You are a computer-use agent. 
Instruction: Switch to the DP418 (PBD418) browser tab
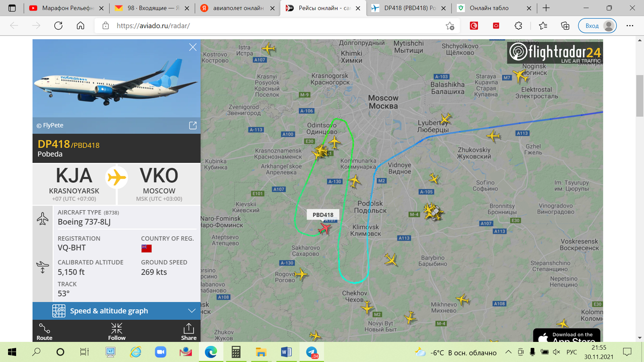(x=409, y=8)
